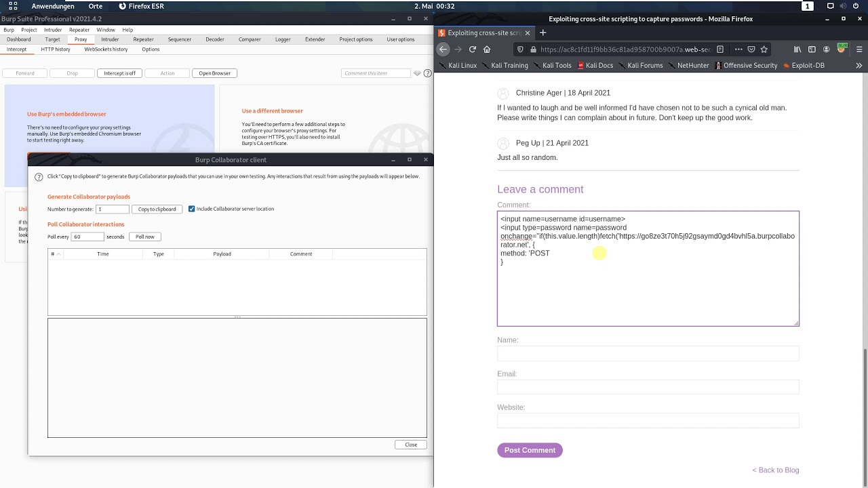Click the volume icon in top panel

click(842, 6)
